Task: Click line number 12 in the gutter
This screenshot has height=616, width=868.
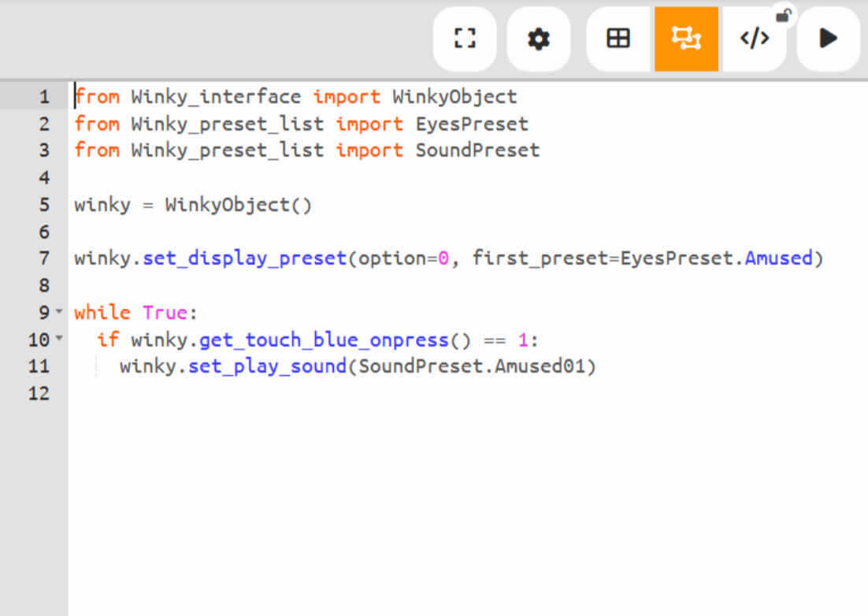Action: pos(39,393)
